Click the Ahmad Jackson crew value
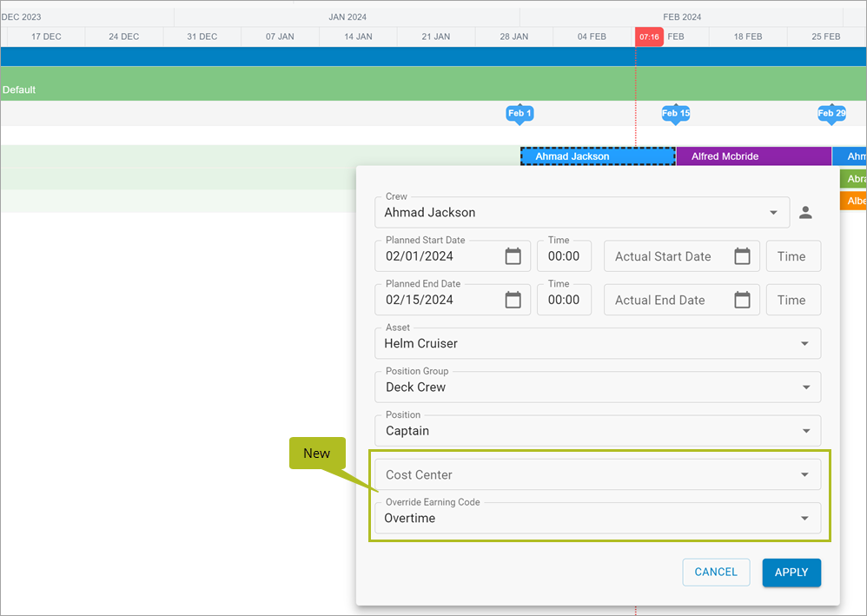Screen dimensions: 867x616 [430, 212]
